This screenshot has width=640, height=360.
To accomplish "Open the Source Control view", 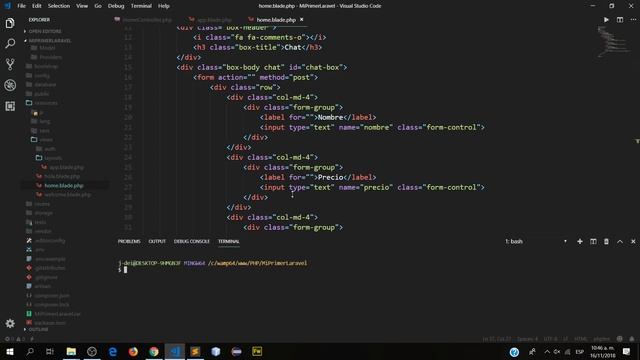I will pos(10,64).
